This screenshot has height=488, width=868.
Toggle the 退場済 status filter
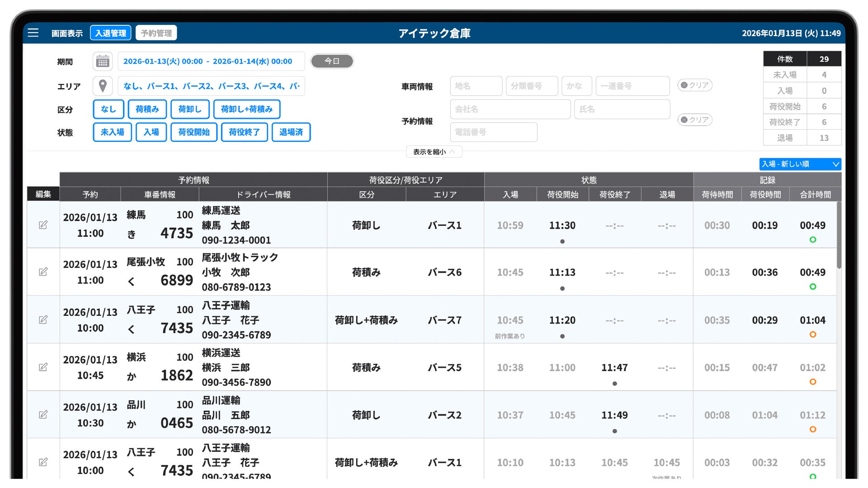[x=291, y=132]
